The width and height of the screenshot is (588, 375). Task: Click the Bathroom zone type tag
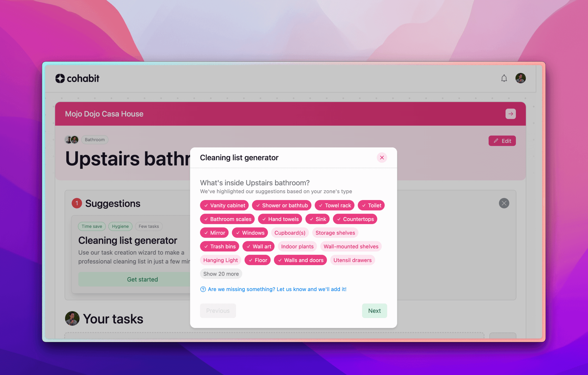click(95, 140)
